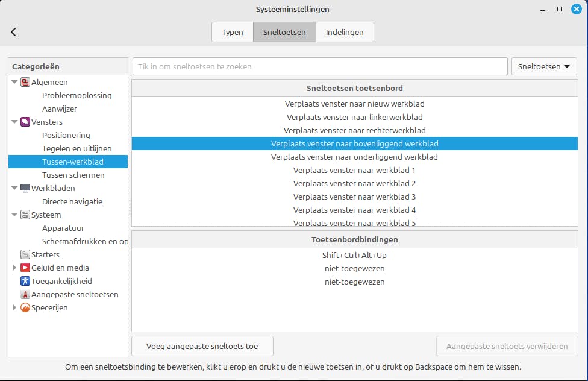Select Schermafdrukken en op... entry

(85, 241)
